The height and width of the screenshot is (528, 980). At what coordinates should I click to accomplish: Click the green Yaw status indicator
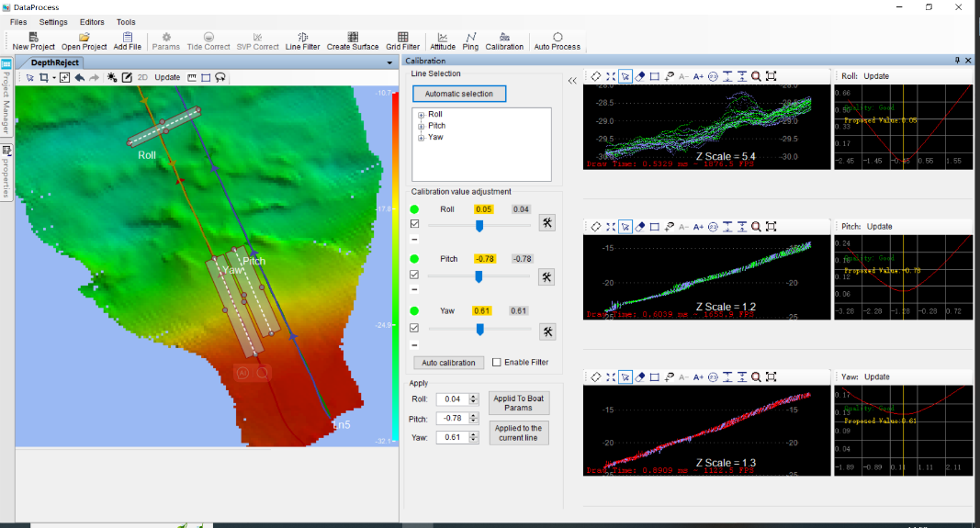414,310
